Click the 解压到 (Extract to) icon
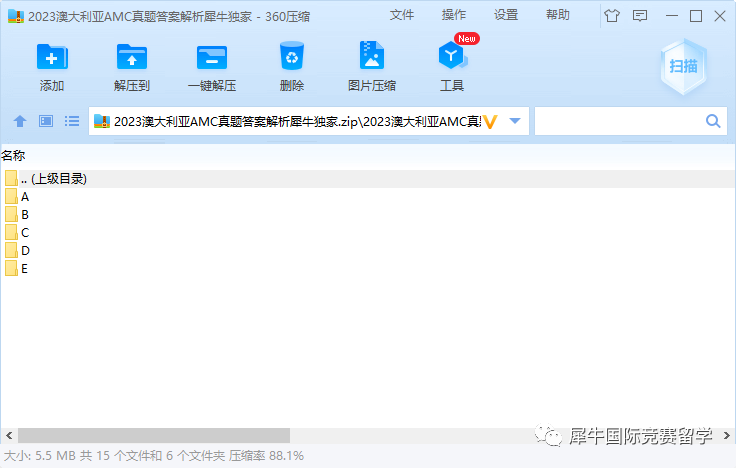Screen dimensions: 736x468 point(131,57)
